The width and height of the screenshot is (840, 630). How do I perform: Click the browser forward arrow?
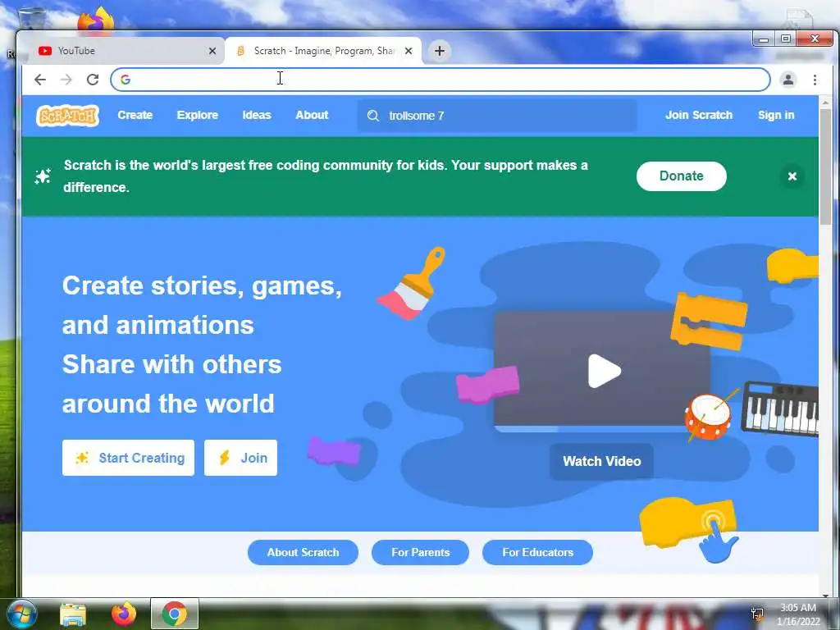66,80
